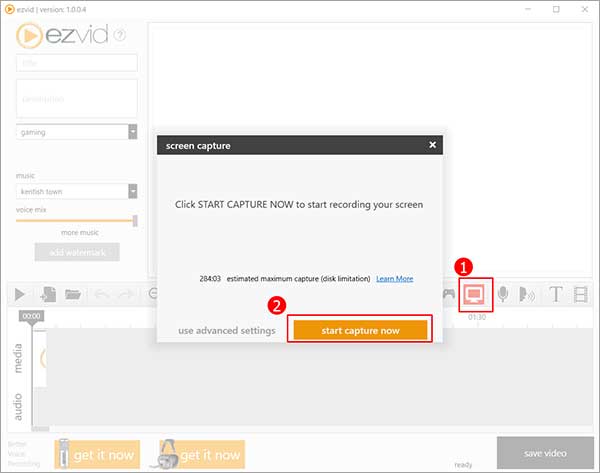Expand the gaming category dropdown
Screen dimensions: 600x473
[132, 132]
